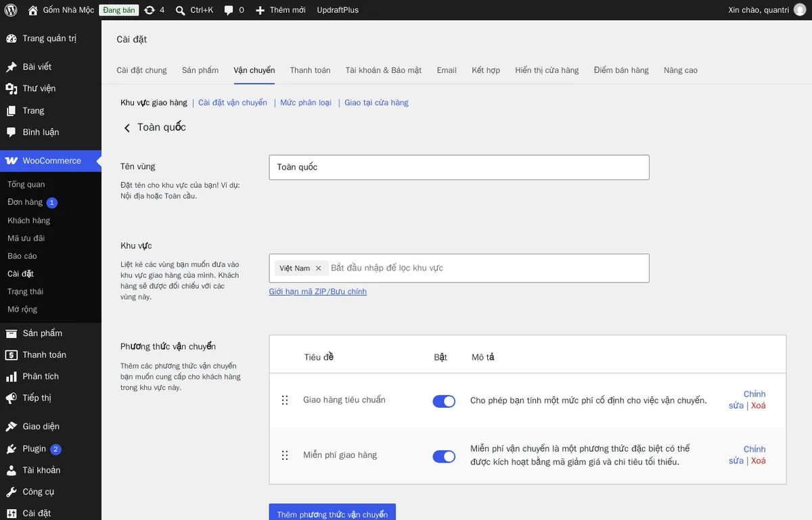The height and width of the screenshot is (520, 812).
Task: Click the Sản phẩm box icon
Action: click(12, 333)
